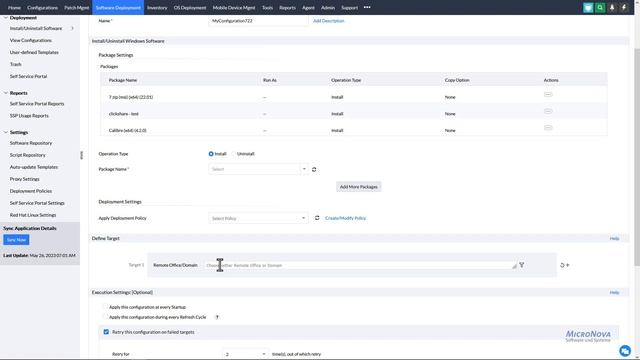
Task: Open the Tools tab
Action: 267,7
